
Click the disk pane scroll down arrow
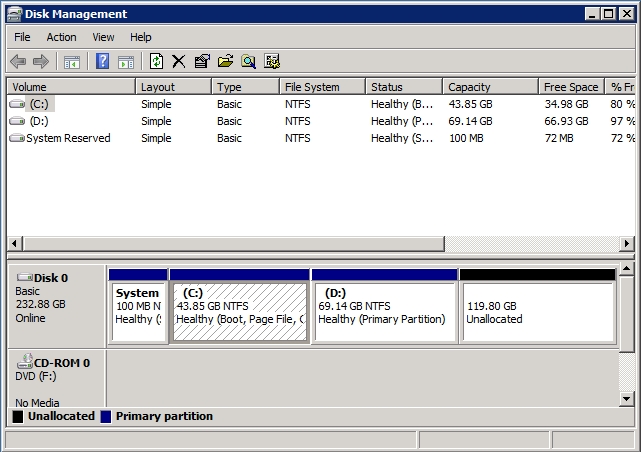click(626, 398)
